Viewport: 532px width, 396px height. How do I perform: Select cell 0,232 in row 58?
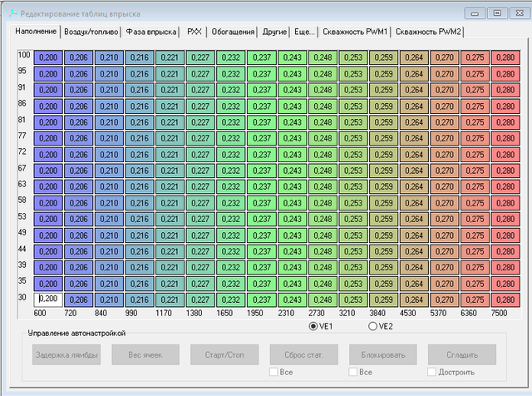[x=231, y=203]
